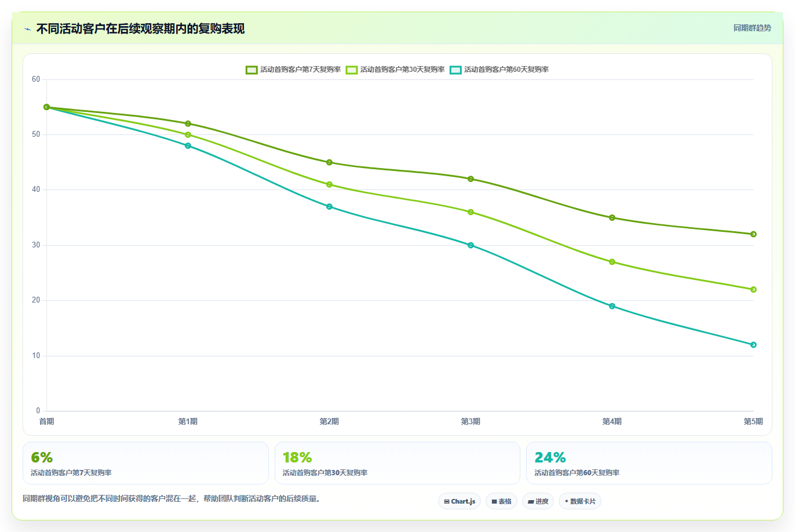Click the 7-day series point at 第4期
The height and width of the screenshot is (532, 795).
coord(612,218)
